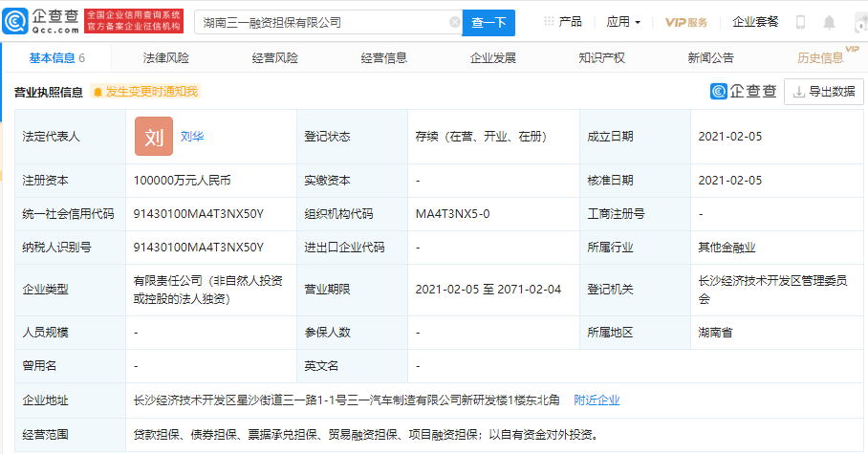The height and width of the screenshot is (454, 868).
Task: Select the registration status 存续 text
Action: [x=481, y=136]
